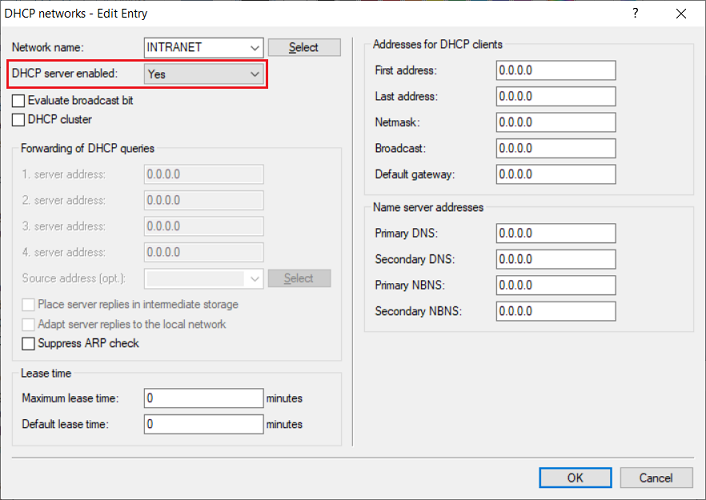
Task: Select the Netmask input field
Action: click(x=555, y=123)
